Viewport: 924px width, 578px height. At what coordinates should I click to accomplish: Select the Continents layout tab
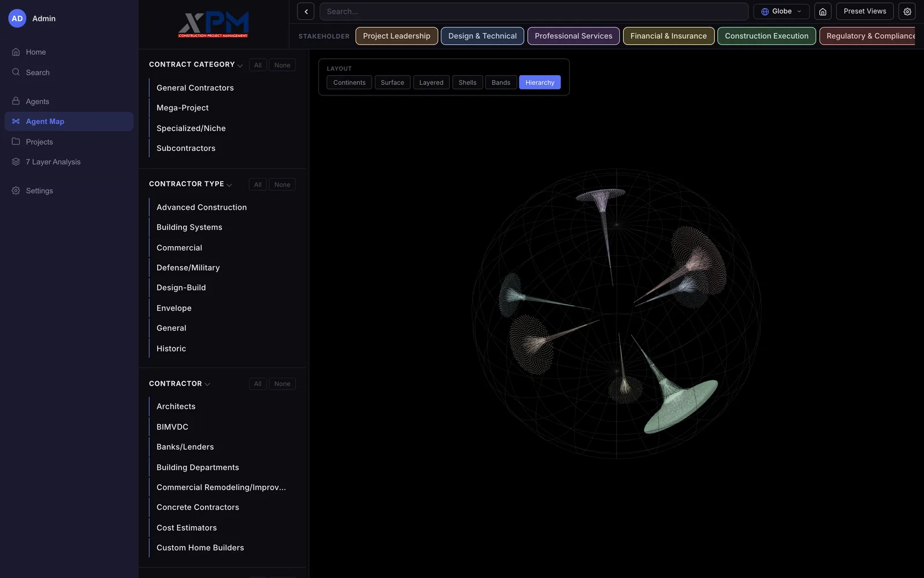(349, 83)
